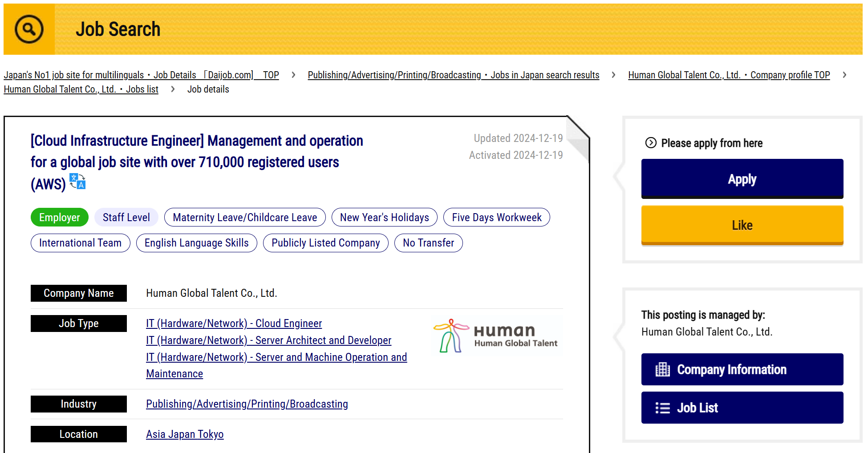Click company name value Human Global Talent Co., Ltd.
868x453 pixels.
coord(212,293)
